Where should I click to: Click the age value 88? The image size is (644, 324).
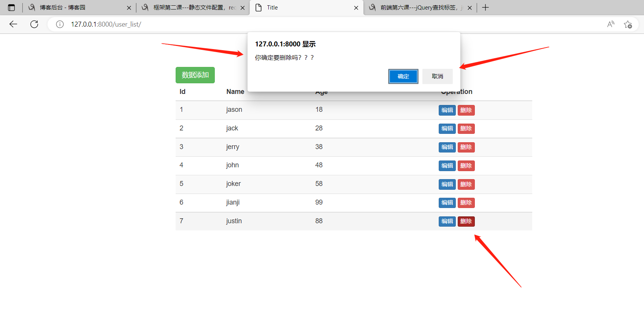pyautogui.click(x=319, y=221)
